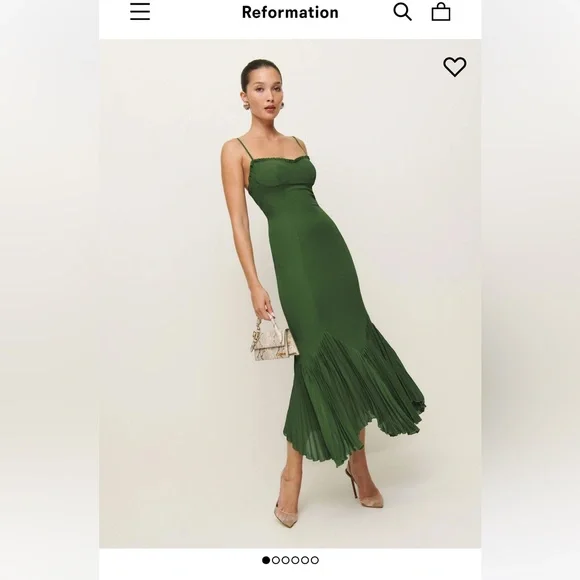Open the hamburger navigation menu
The height and width of the screenshot is (580, 580).
(x=140, y=11)
